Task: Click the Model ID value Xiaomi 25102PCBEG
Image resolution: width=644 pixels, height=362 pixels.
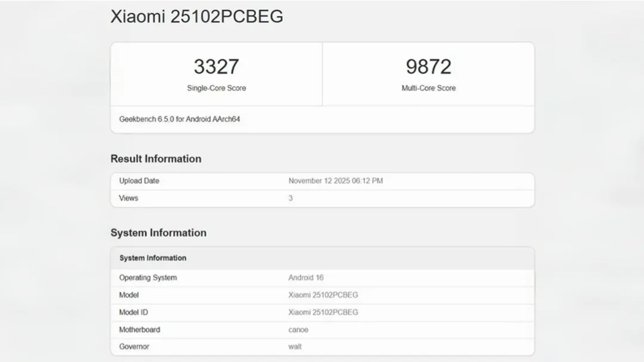Action: click(323, 312)
